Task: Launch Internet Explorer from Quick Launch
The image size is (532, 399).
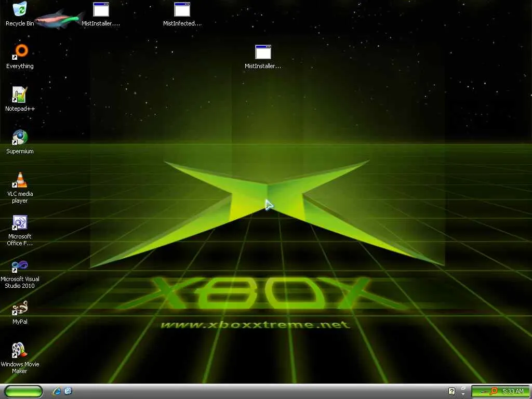Action: tap(57, 391)
